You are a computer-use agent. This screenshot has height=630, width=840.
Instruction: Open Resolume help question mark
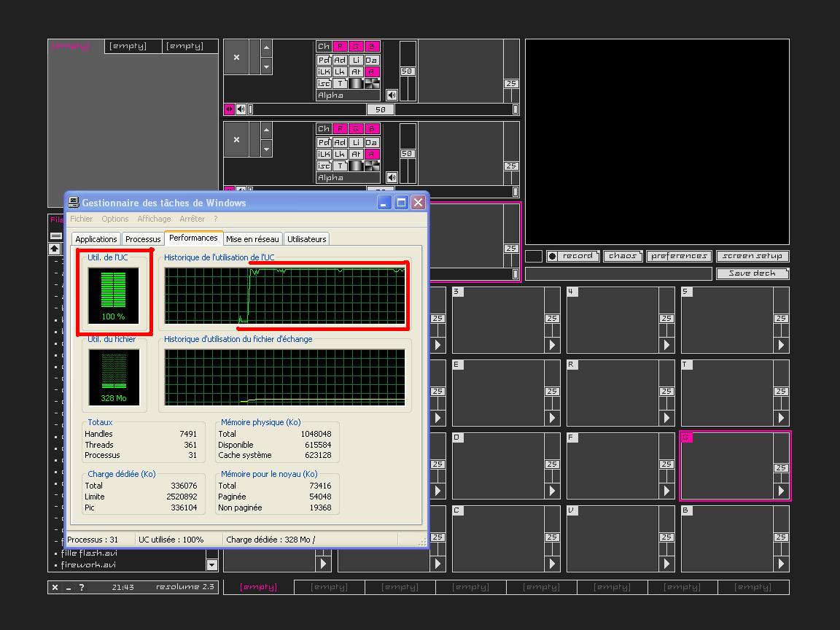tap(82, 587)
